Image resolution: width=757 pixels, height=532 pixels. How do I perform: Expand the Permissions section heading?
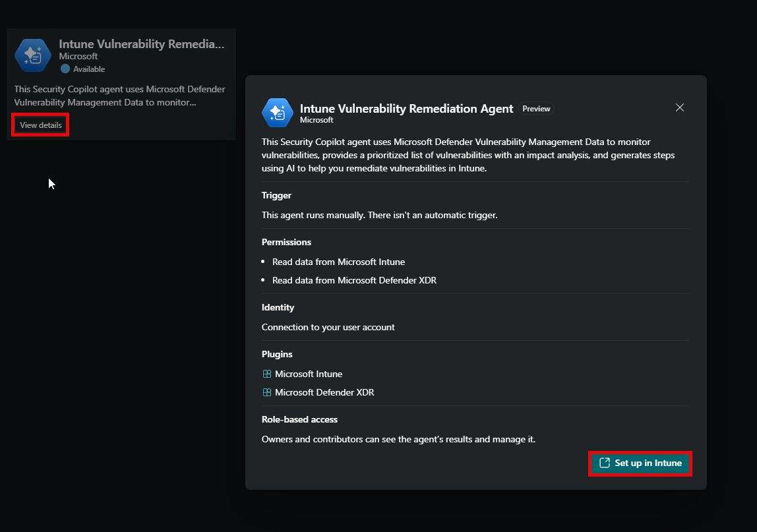tap(286, 242)
